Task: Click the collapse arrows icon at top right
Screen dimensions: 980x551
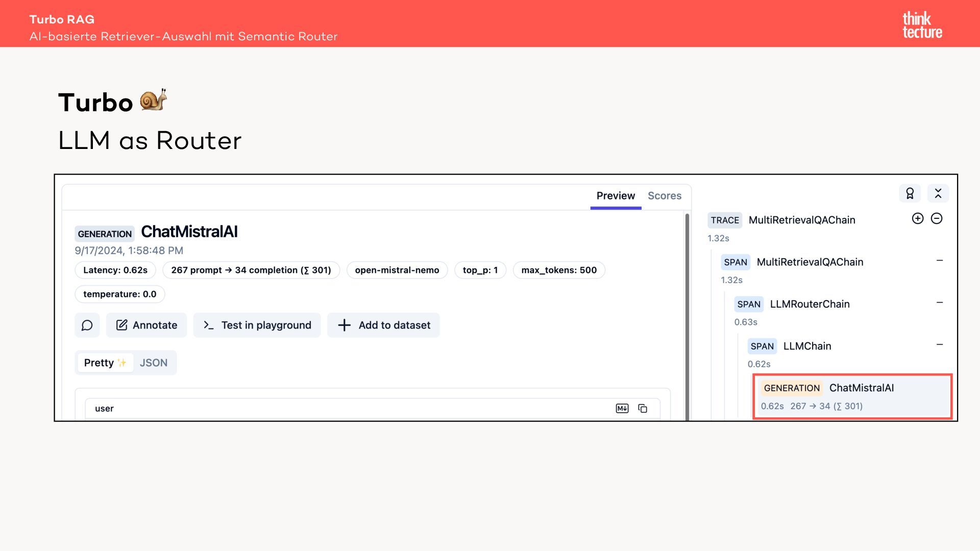Action: click(938, 193)
